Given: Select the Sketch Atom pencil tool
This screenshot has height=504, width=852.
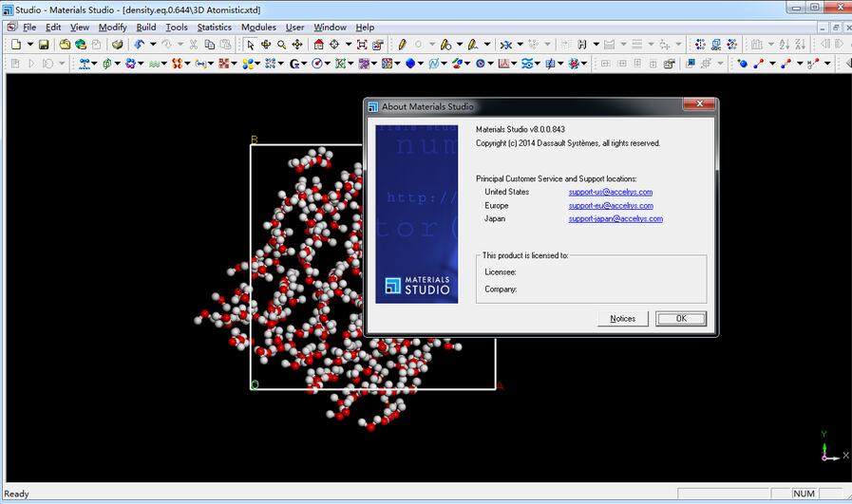Looking at the screenshot, I should tap(402, 45).
